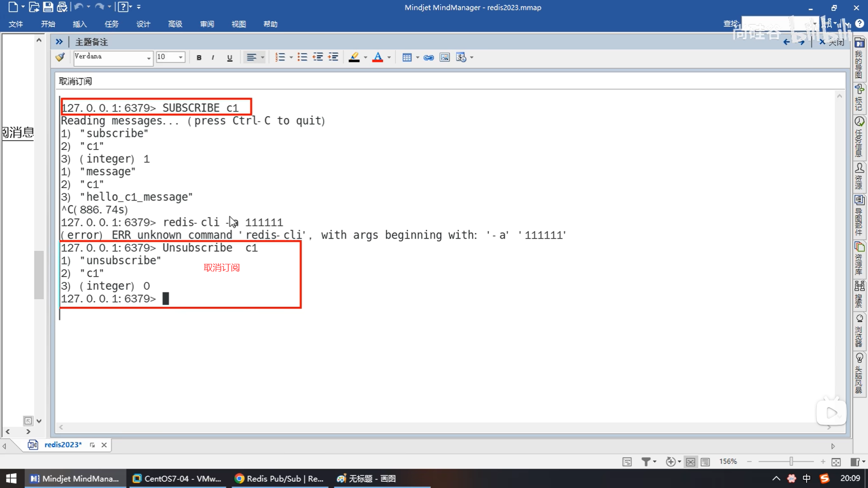Image resolution: width=868 pixels, height=488 pixels.
Task: Open the 插入 menu
Action: [80, 24]
